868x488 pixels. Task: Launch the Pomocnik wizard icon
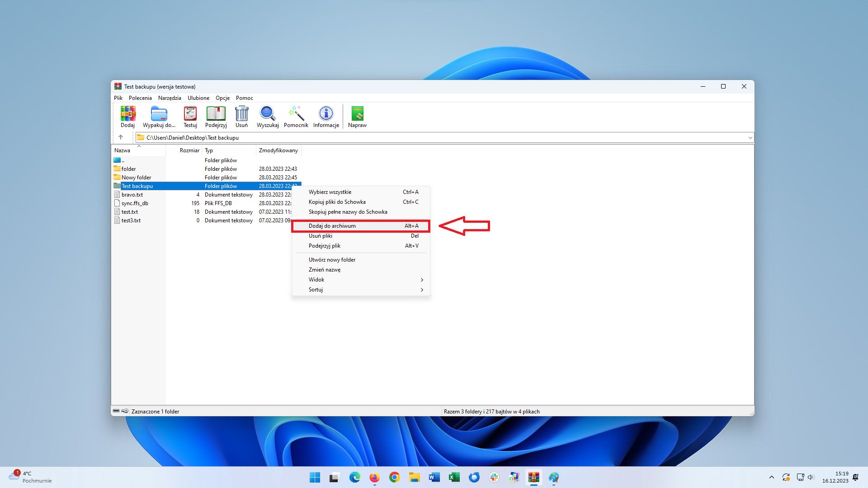(x=296, y=116)
